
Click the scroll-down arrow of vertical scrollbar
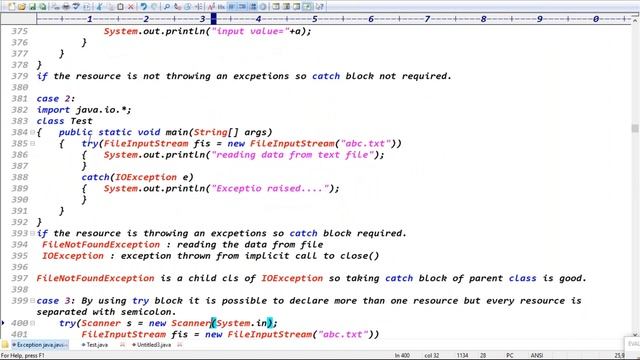pos(635,334)
